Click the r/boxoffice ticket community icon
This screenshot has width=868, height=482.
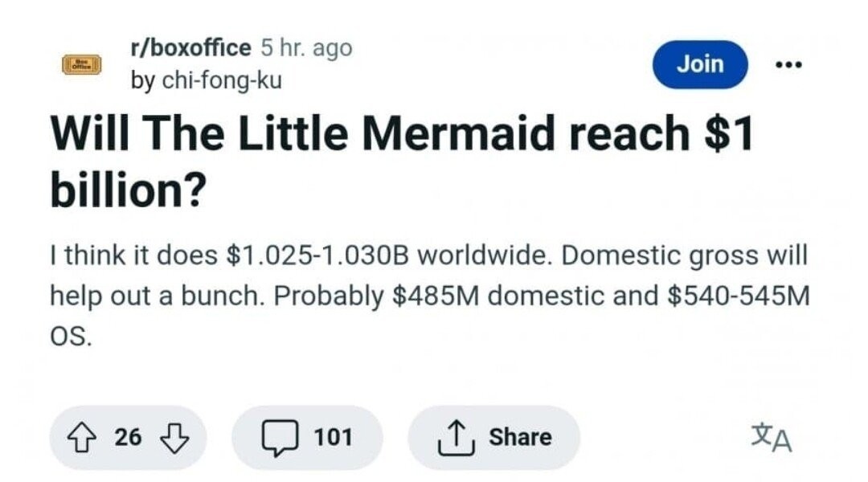[x=81, y=65]
